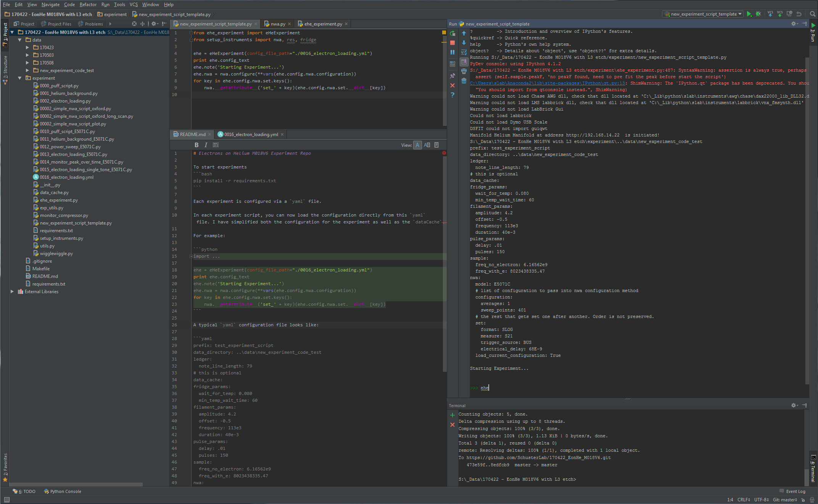Open Python Console tool window button
818x504 pixels.
point(63,491)
